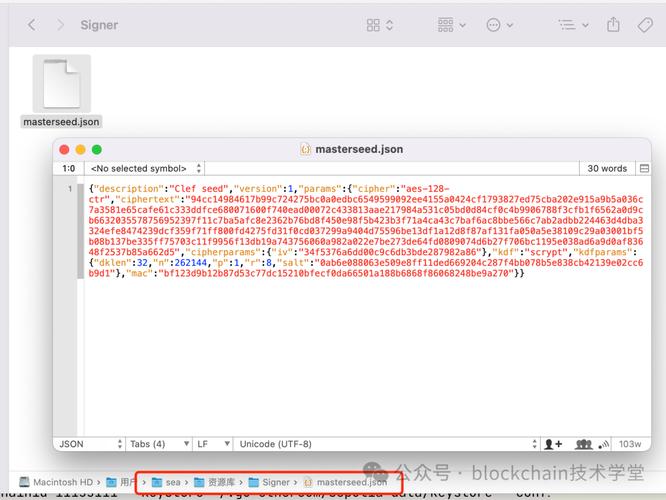Click the collaborators group icon
Image resolution: width=666 pixels, height=500 pixels.
(x=584, y=444)
